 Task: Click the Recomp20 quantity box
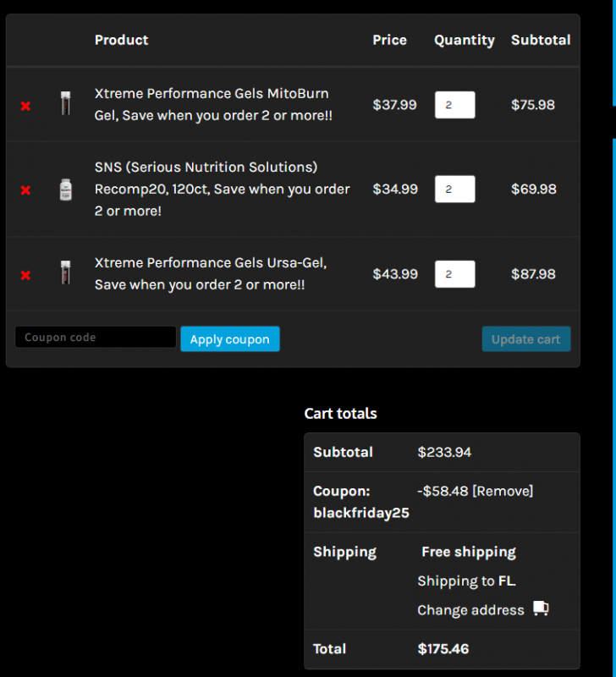pyautogui.click(x=455, y=189)
